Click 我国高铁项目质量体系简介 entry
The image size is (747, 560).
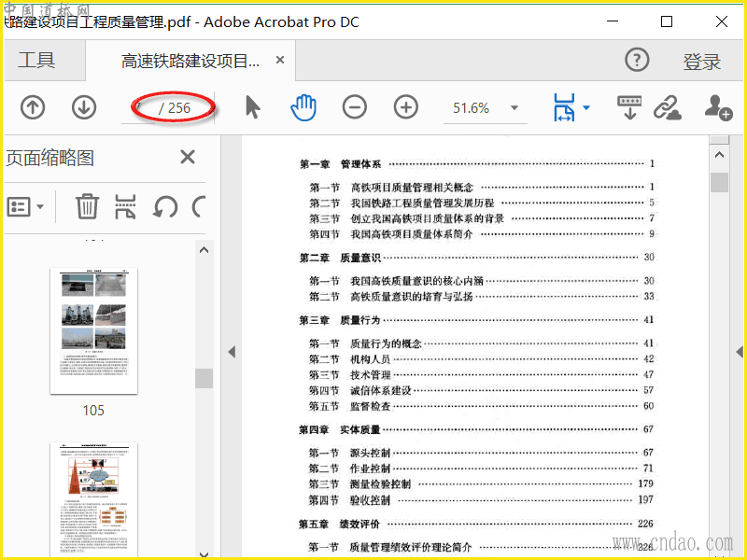click(x=483, y=234)
